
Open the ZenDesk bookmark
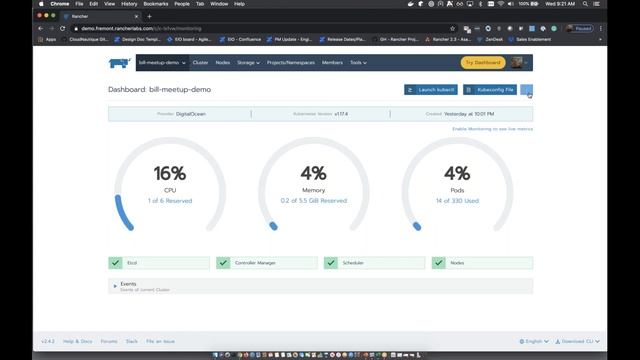click(x=490, y=40)
